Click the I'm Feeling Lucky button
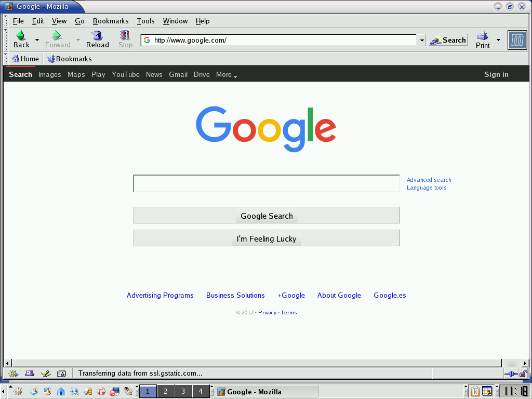 [x=267, y=238]
